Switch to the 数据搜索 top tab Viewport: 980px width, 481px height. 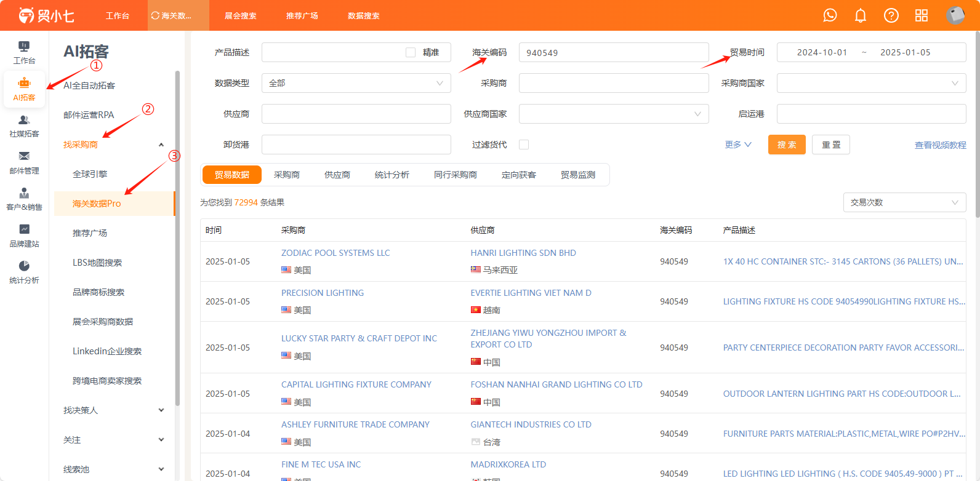(363, 15)
